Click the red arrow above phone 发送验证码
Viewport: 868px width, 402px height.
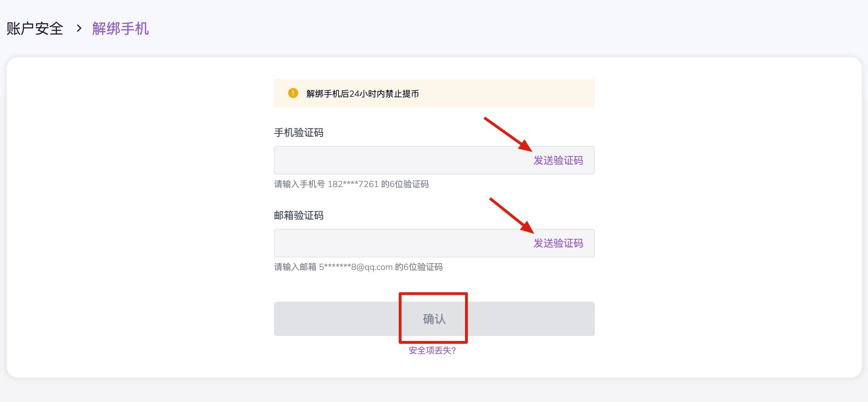coord(508,134)
